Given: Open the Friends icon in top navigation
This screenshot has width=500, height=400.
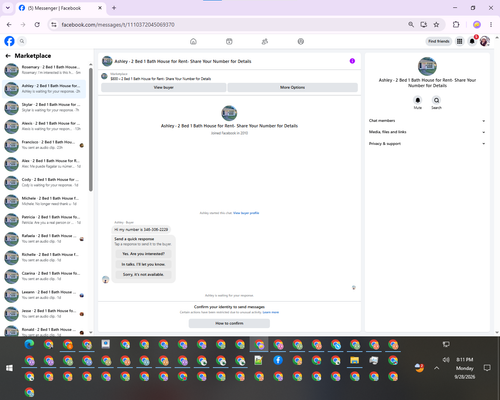Looking at the screenshot, I should point(265,41).
